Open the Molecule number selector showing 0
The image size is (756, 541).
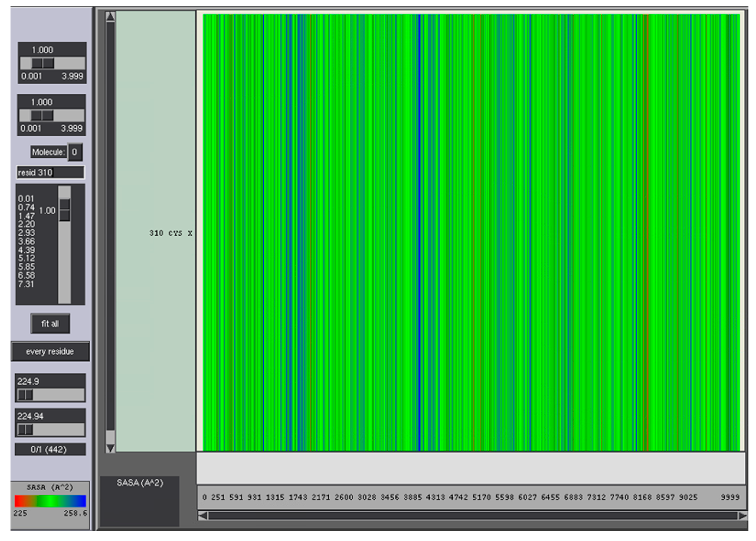pyautogui.click(x=75, y=152)
